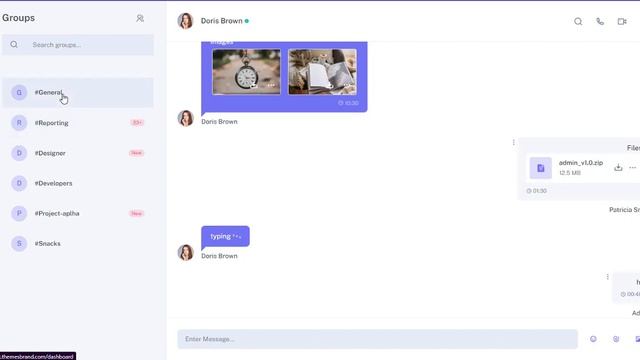Viewport: 640px width, 360px height.
Task: Open message options dots beside Files message
Action: tap(513, 142)
